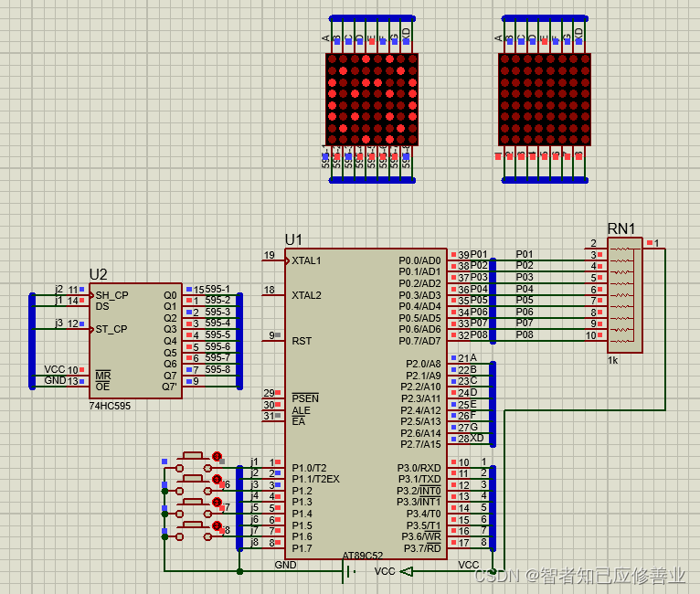
Task: Click the P1.7 pin label
Action: tap(302, 548)
